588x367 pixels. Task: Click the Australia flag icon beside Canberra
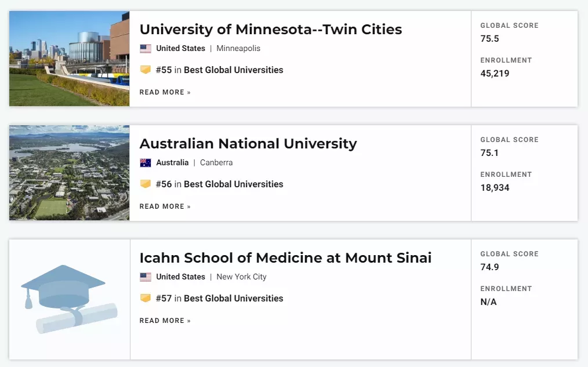point(146,163)
